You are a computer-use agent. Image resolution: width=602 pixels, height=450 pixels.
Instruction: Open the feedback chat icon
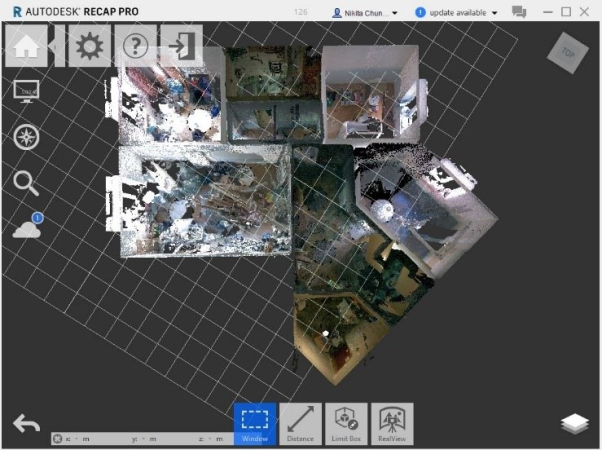click(519, 12)
